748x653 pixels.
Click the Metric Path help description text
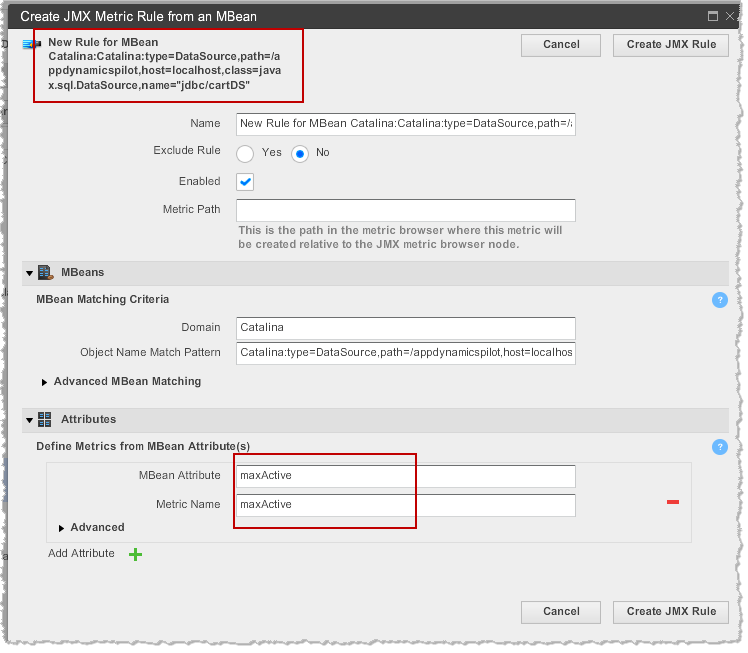click(400, 238)
